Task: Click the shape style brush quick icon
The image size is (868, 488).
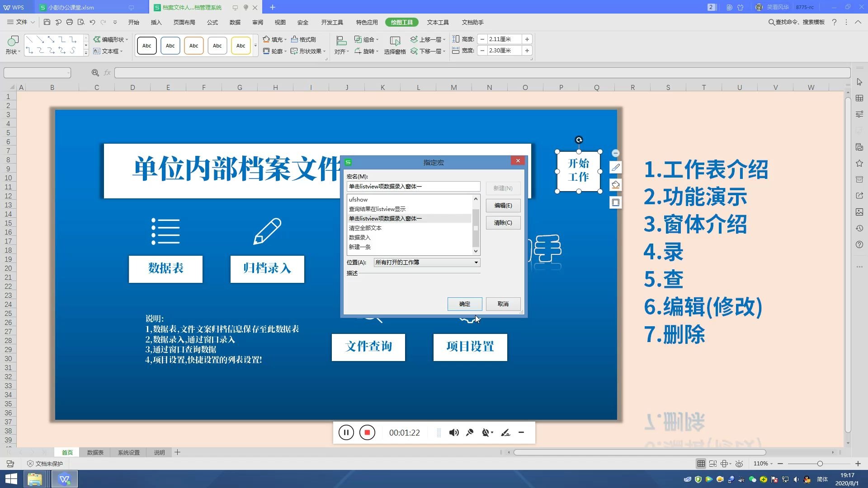Action: tap(615, 167)
